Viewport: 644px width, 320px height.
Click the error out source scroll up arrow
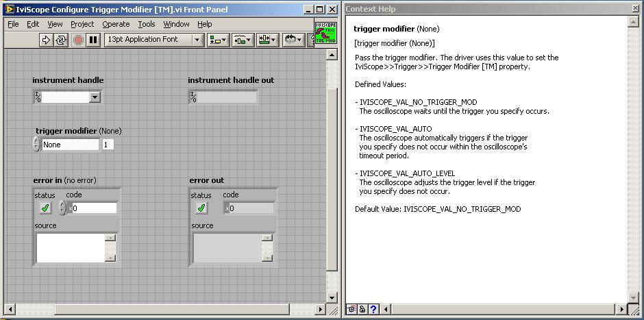click(267, 238)
